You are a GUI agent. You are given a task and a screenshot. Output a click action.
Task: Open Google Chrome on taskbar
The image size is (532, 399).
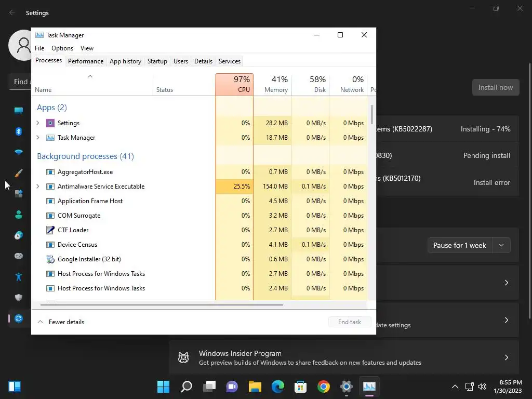[x=324, y=387]
